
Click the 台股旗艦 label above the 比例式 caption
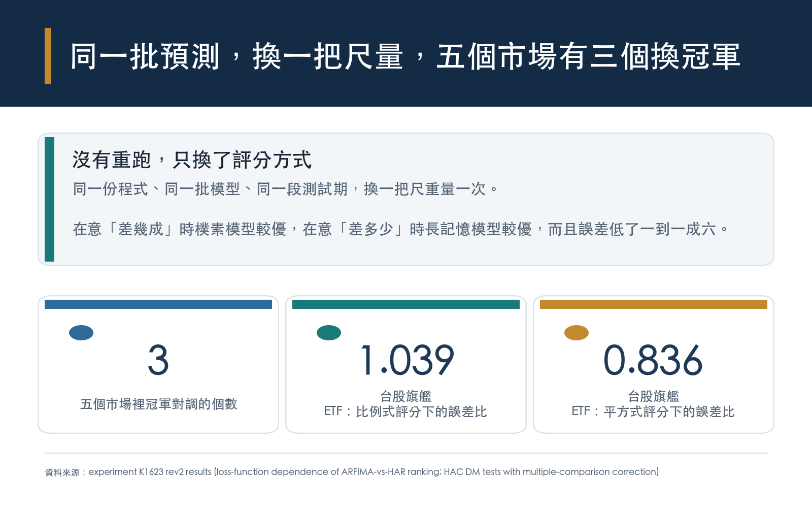pos(406,396)
